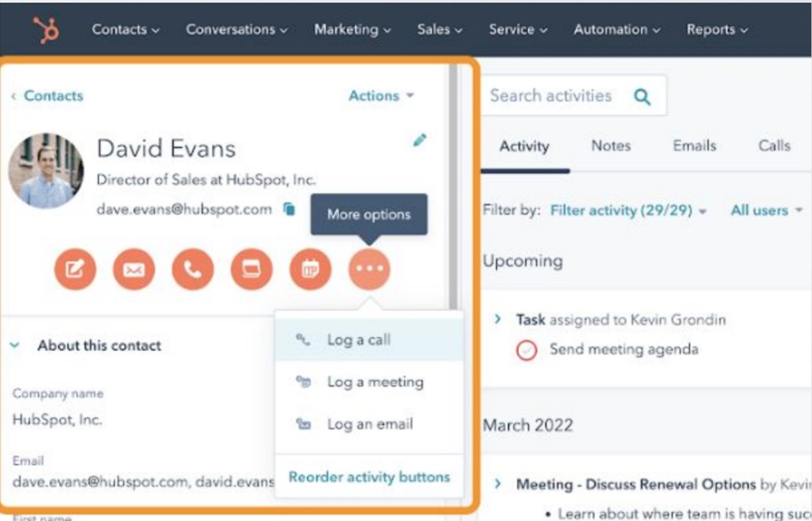
Task: Click the three-dot More options button
Action: coord(369,269)
